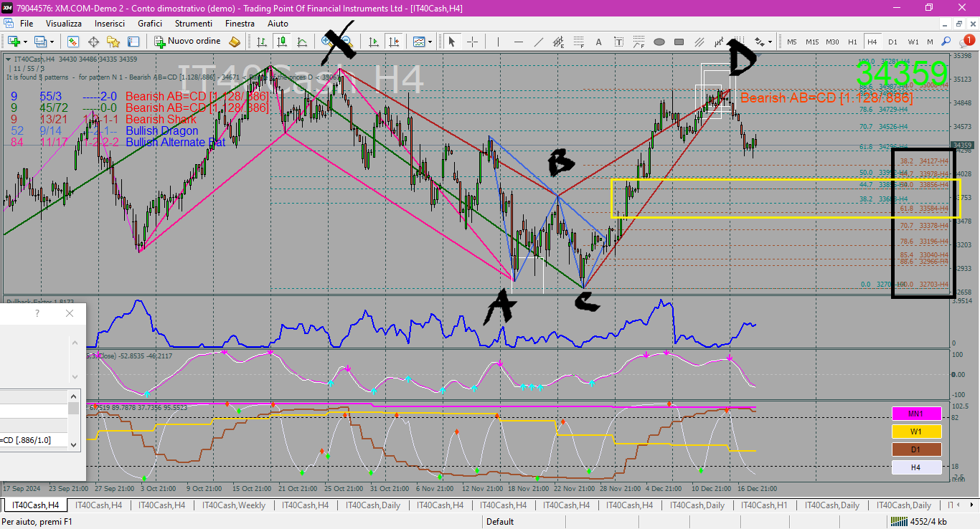
Task: Open the New Chart toolbar icon
Action: pos(14,42)
